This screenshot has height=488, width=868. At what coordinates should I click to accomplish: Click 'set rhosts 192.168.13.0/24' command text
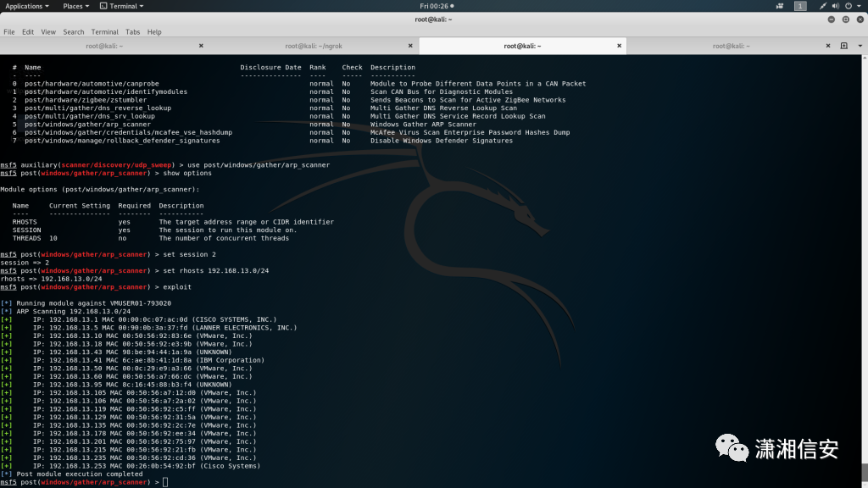pyautogui.click(x=216, y=270)
